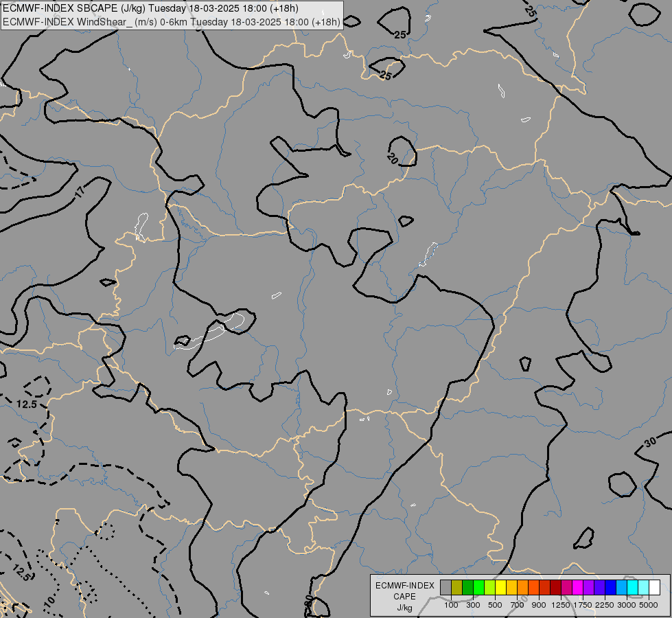The width and height of the screenshot is (672, 618).
Task: Click the 17 wind shear contour label
Action: pyautogui.click(x=80, y=192)
